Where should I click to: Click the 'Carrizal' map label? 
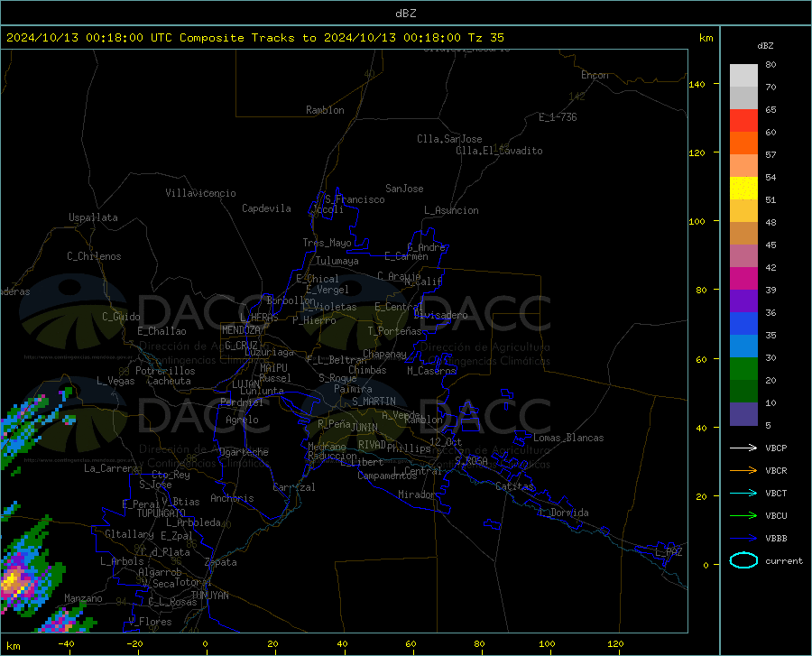point(293,487)
